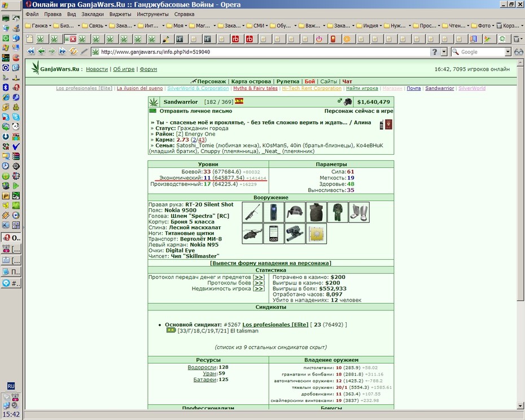Click the Opera fit-to-width glasses icon
Viewport: 525px width, 420px height.
[x=519, y=52]
